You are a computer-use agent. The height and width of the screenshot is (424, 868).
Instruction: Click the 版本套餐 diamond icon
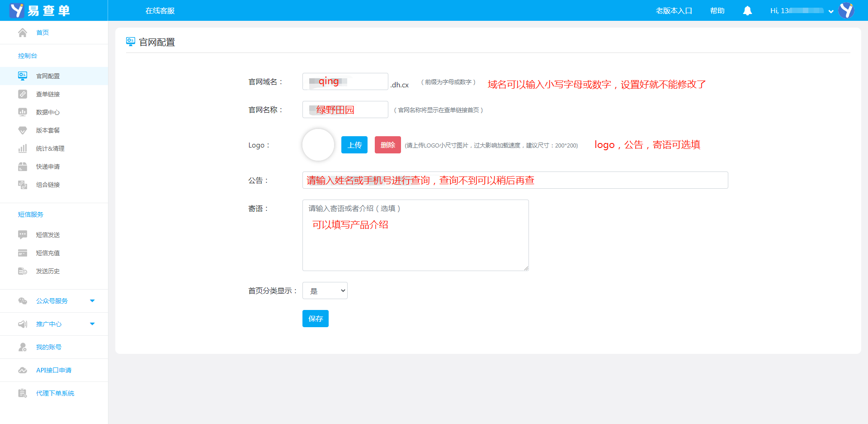coord(23,130)
